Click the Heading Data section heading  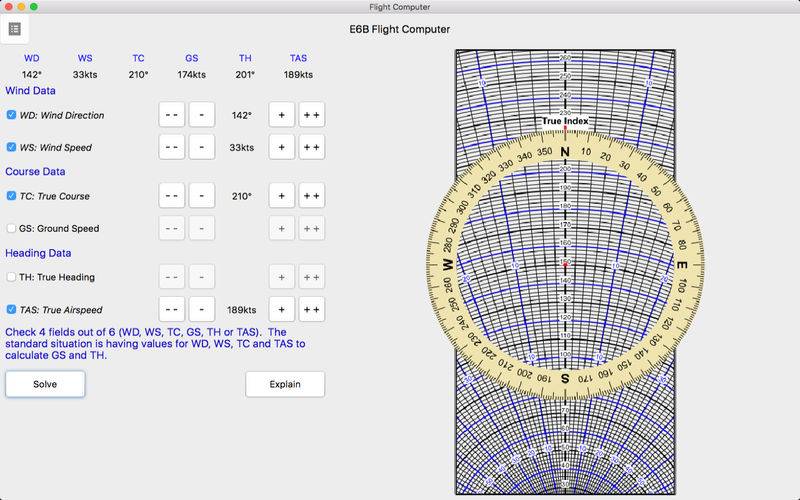38,253
